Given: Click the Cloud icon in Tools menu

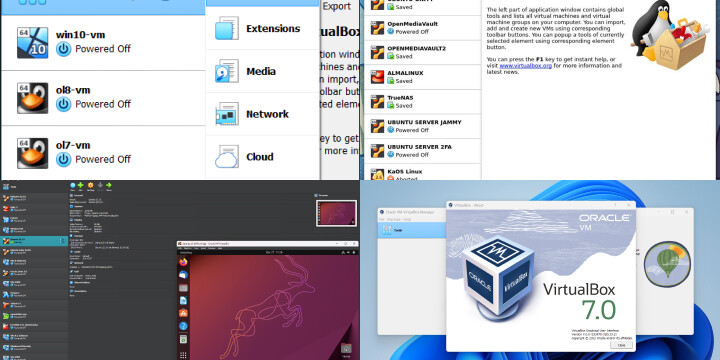Looking at the screenshot, I should click(227, 157).
